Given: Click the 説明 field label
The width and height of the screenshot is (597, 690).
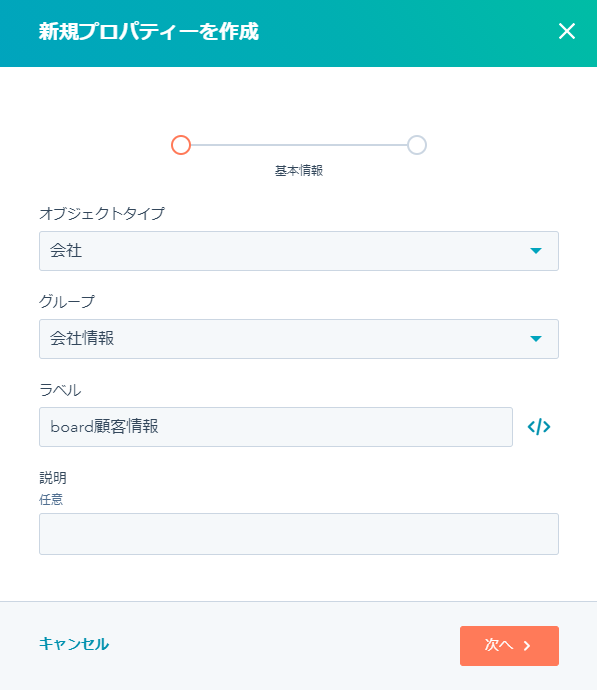Looking at the screenshot, I should click(53, 477).
